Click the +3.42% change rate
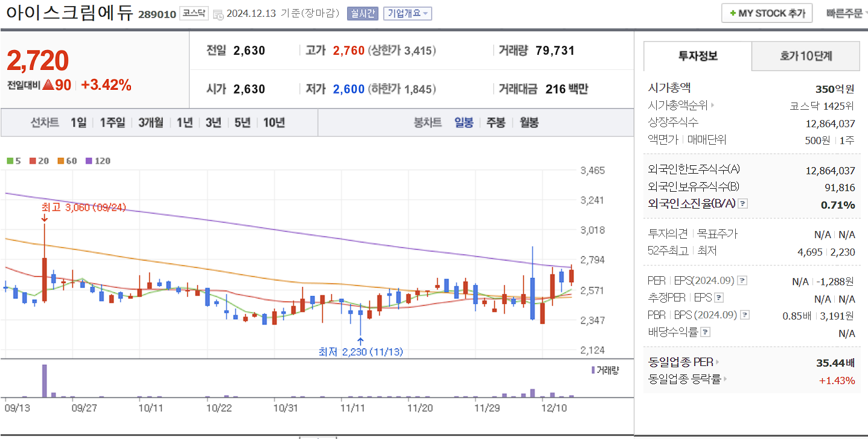 click(106, 85)
